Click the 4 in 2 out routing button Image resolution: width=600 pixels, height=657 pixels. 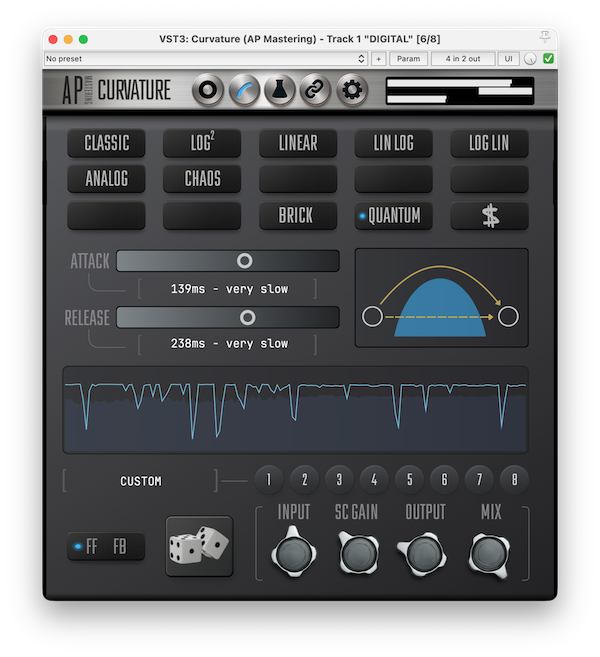[463, 59]
